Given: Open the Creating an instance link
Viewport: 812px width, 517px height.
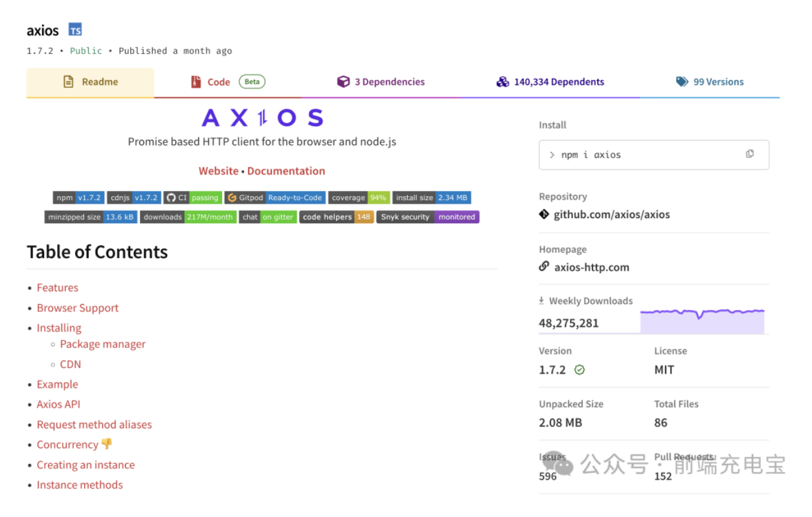Looking at the screenshot, I should (86, 465).
